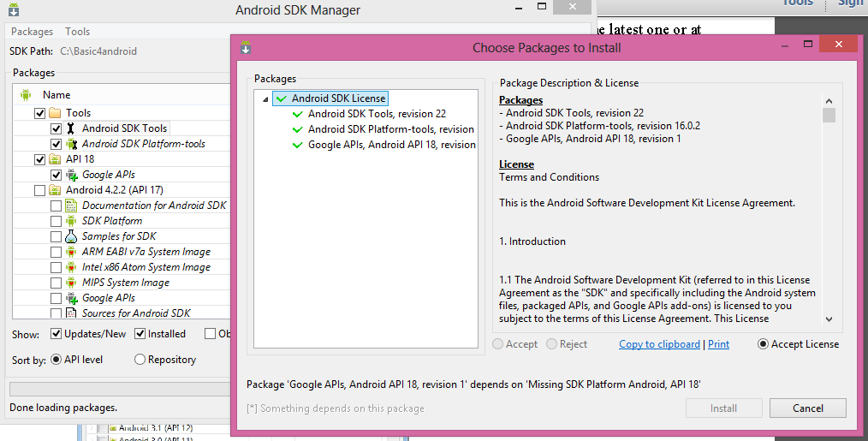Click the Intel x86 Atom System Image icon
The image size is (868, 441).
click(x=71, y=267)
